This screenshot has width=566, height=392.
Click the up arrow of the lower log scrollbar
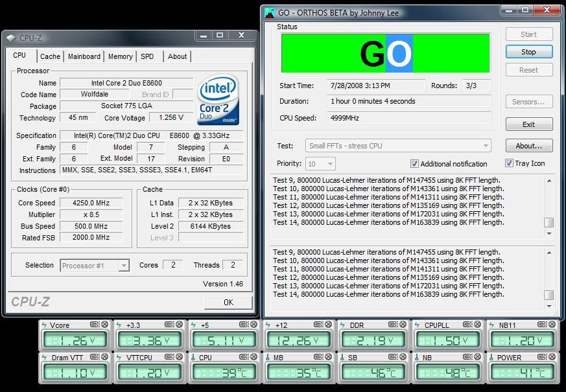tap(549, 253)
